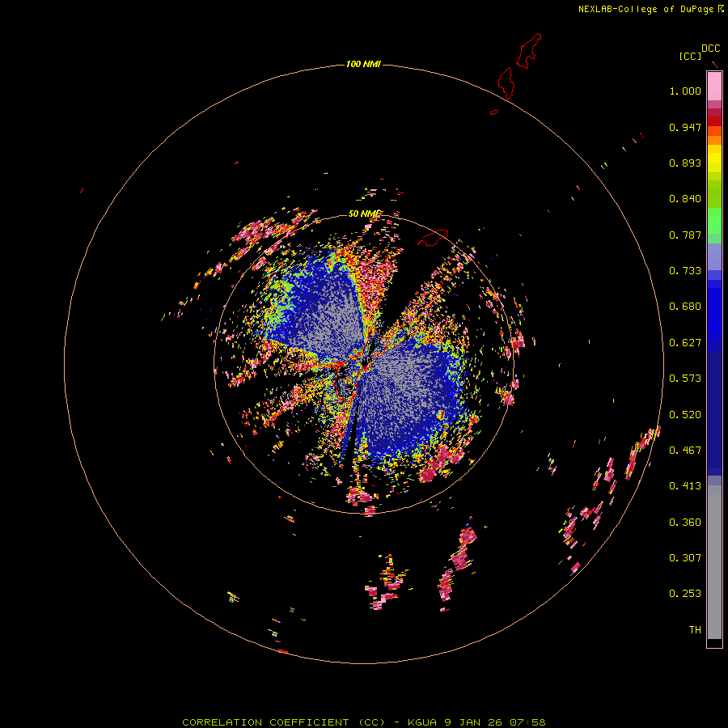Click the 0.840 legend value
Viewport: 728px width, 728px height.
click(x=685, y=199)
